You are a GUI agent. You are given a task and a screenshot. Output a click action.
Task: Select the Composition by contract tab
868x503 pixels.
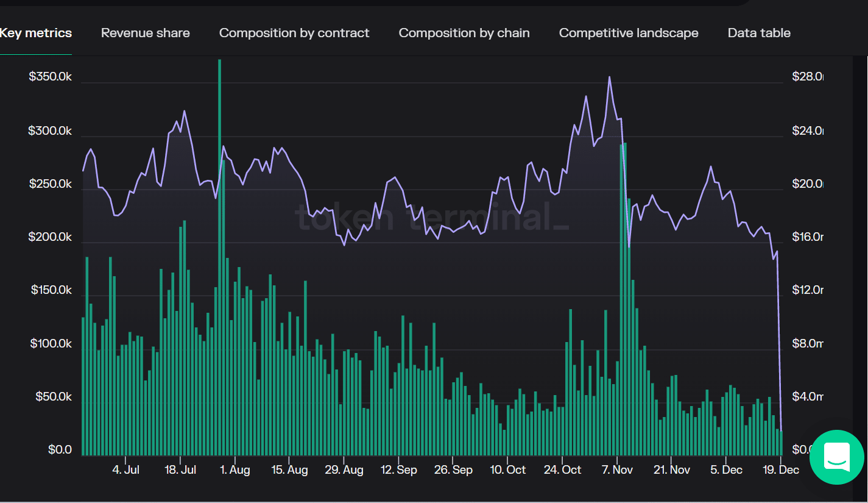point(294,33)
